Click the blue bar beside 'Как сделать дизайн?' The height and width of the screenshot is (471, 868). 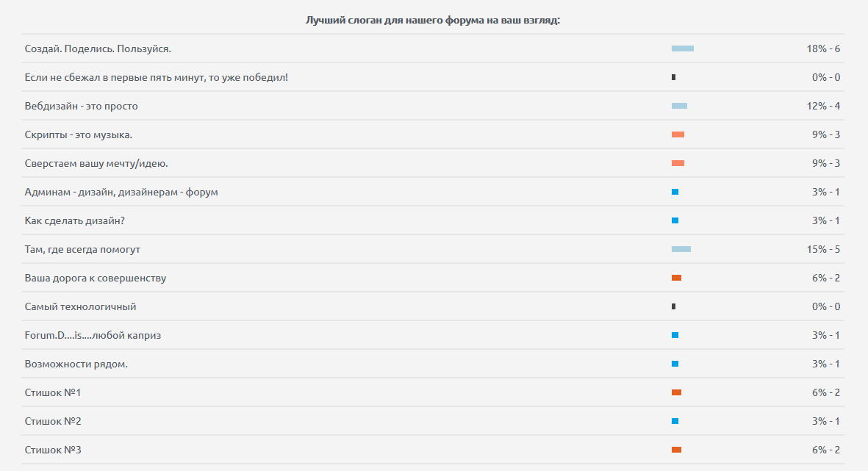pos(675,220)
